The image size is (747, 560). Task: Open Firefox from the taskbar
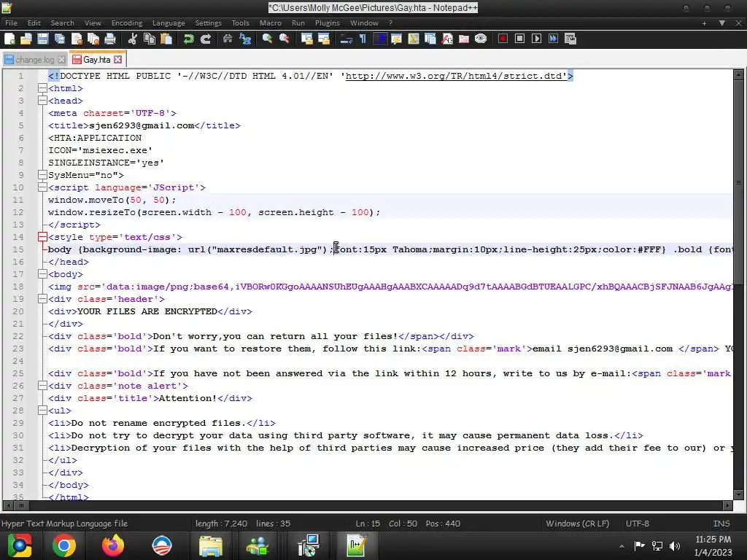(x=113, y=545)
